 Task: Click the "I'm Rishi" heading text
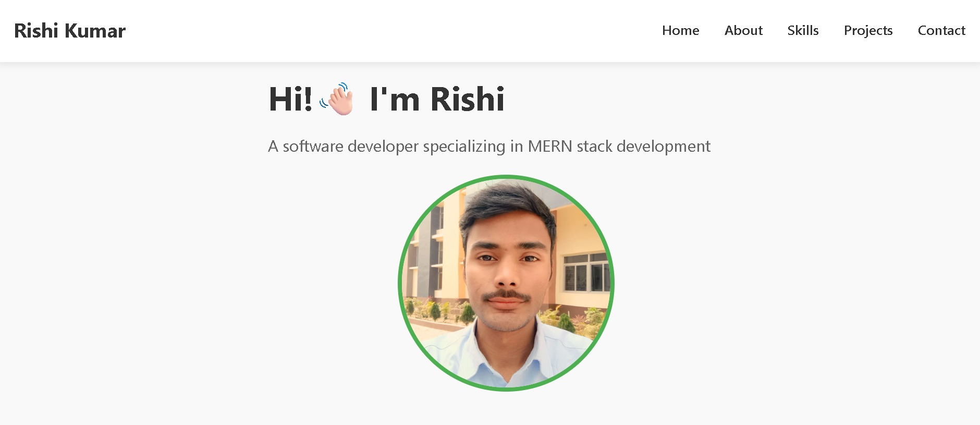tap(437, 99)
